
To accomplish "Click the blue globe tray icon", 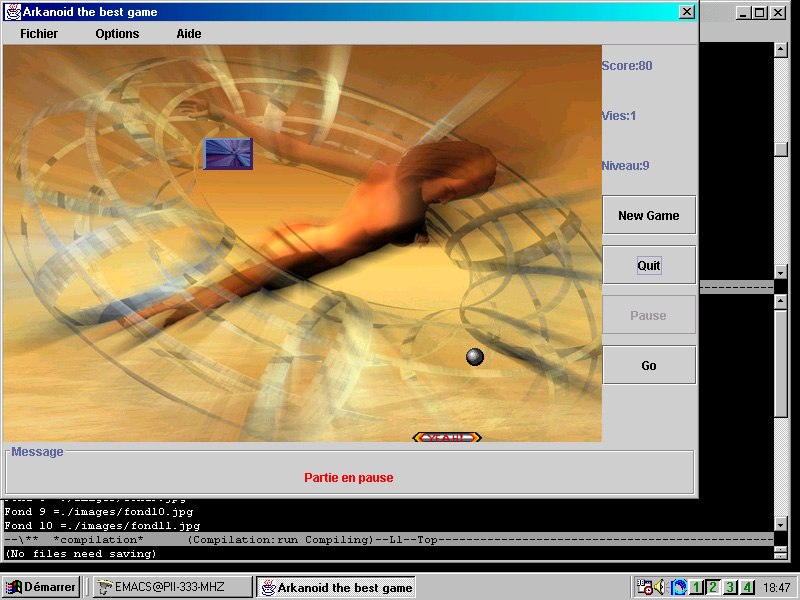I will pyautogui.click(x=679, y=587).
